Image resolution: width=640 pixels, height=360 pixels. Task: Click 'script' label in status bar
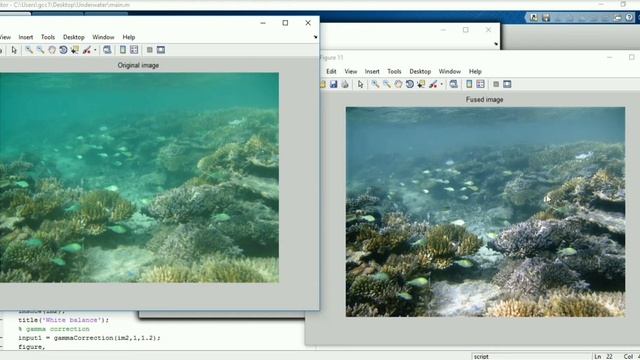[x=481, y=356]
